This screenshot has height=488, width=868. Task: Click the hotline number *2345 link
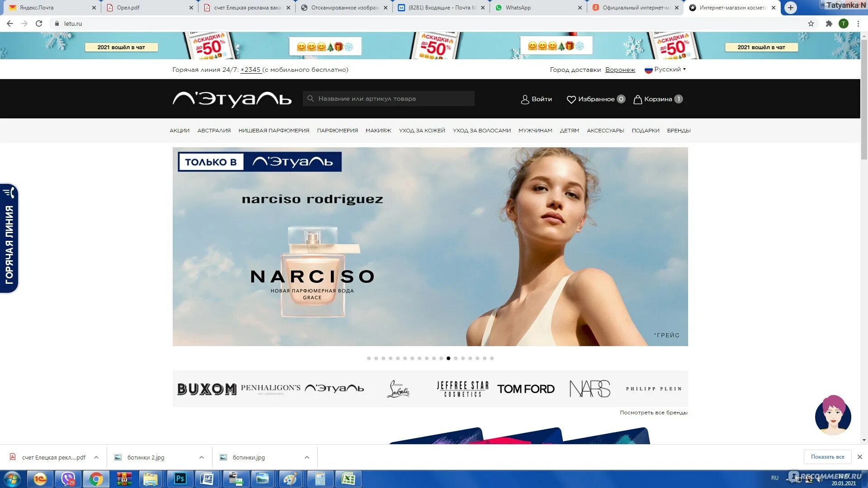click(251, 70)
